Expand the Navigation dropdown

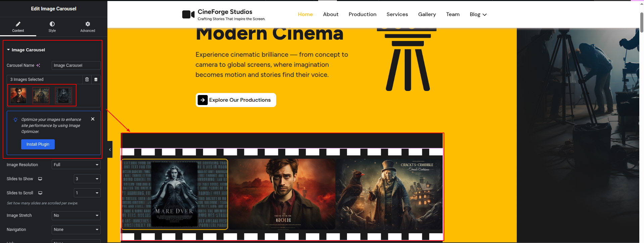click(x=76, y=230)
